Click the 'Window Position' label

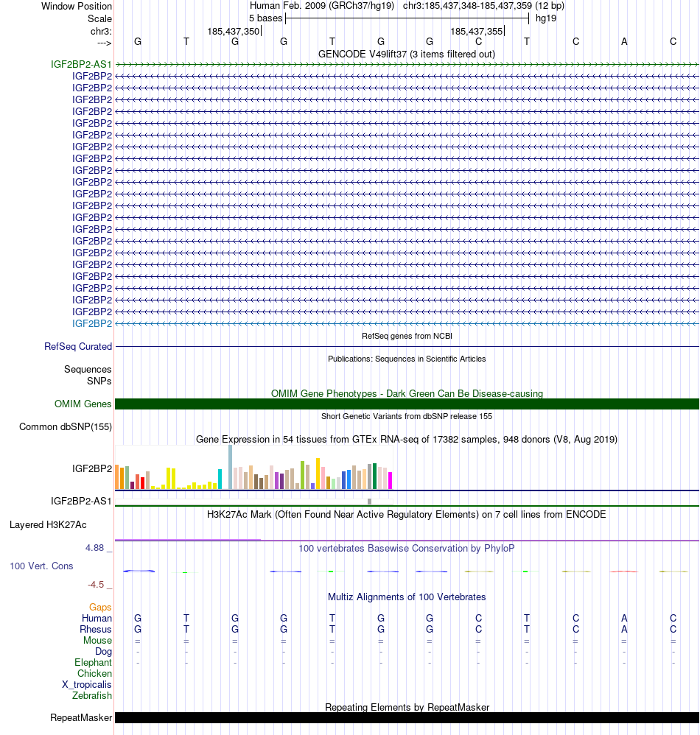pyautogui.click(x=77, y=6)
